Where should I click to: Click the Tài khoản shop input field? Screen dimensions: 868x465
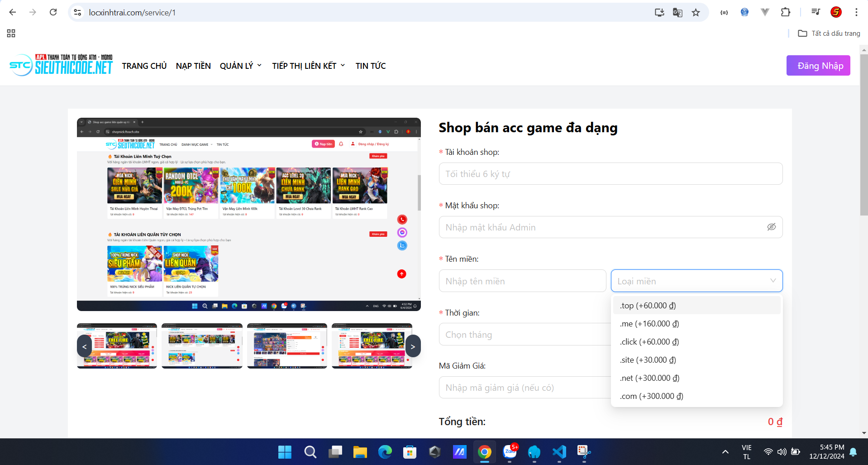(x=610, y=174)
